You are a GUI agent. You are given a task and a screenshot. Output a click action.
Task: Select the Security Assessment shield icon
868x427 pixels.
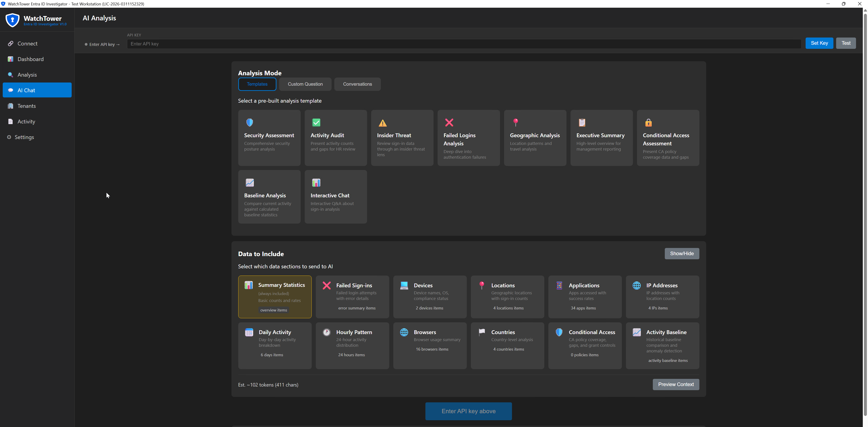pos(249,122)
